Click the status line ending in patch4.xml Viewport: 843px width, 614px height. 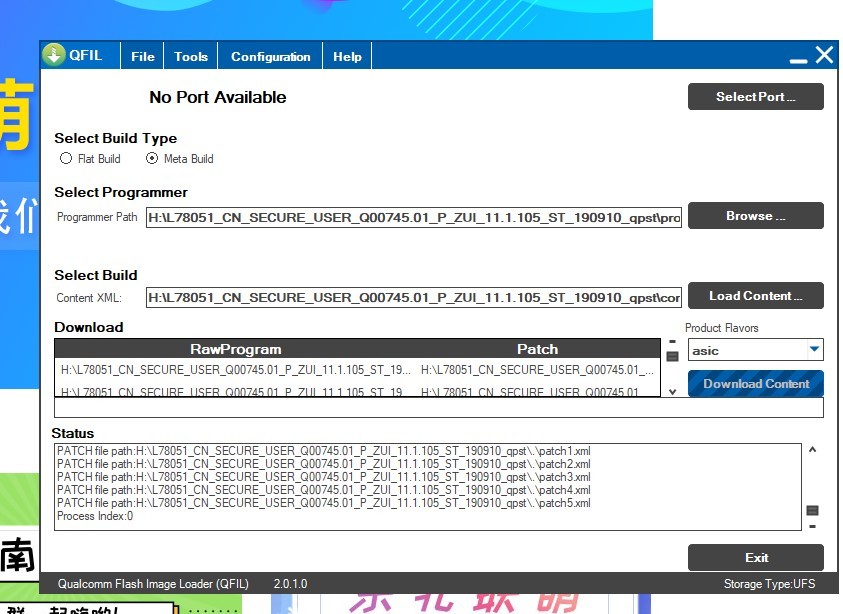pyautogui.click(x=324, y=490)
